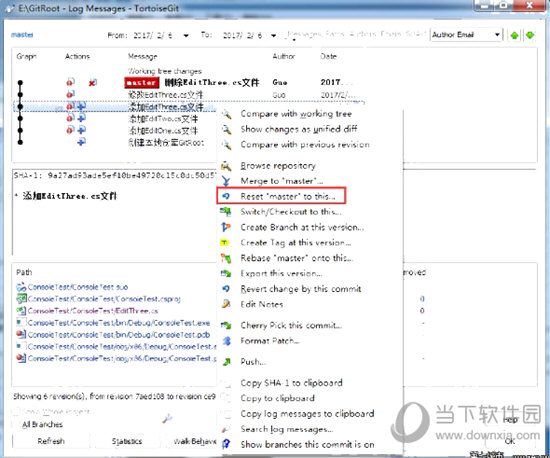Screen dimensions: 550x458
Task: Click the Export this version icon
Action: (x=226, y=274)
